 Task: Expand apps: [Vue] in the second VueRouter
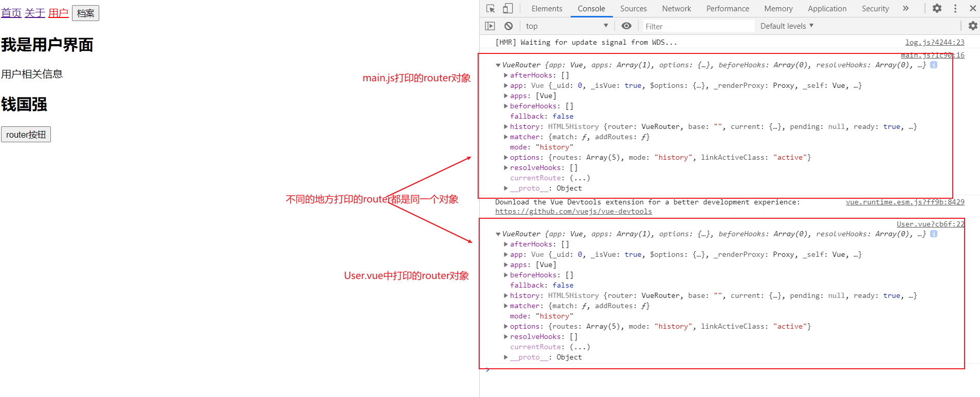506,265
